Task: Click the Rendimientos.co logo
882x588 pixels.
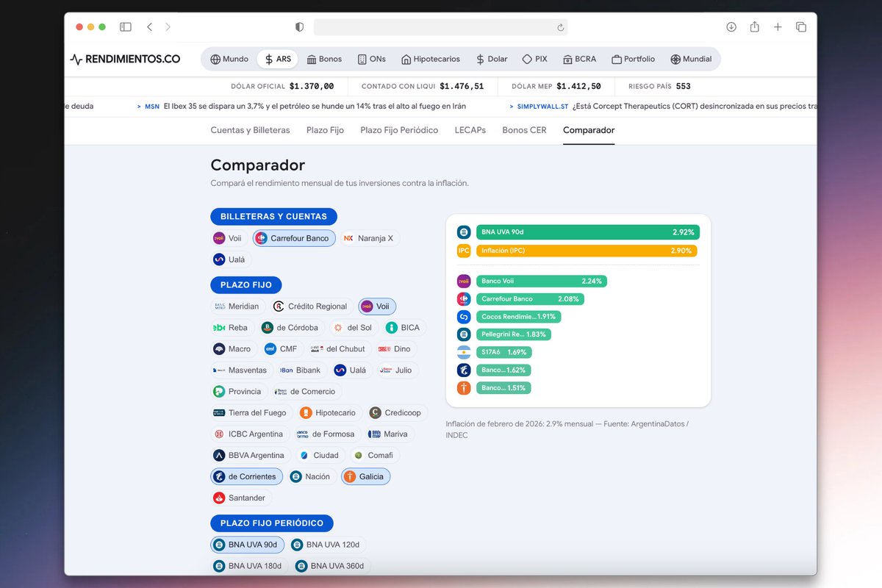Action: point(125,59)
